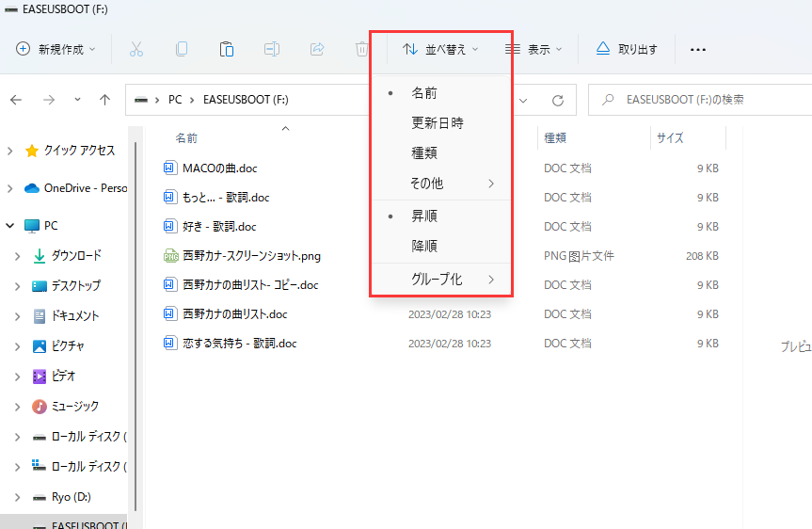Image resolution: width=812 pixels, height=529 pixels.
Task: Open recent locations dropdown chevron
Action: pyautogui.click(x=77, y=100)
